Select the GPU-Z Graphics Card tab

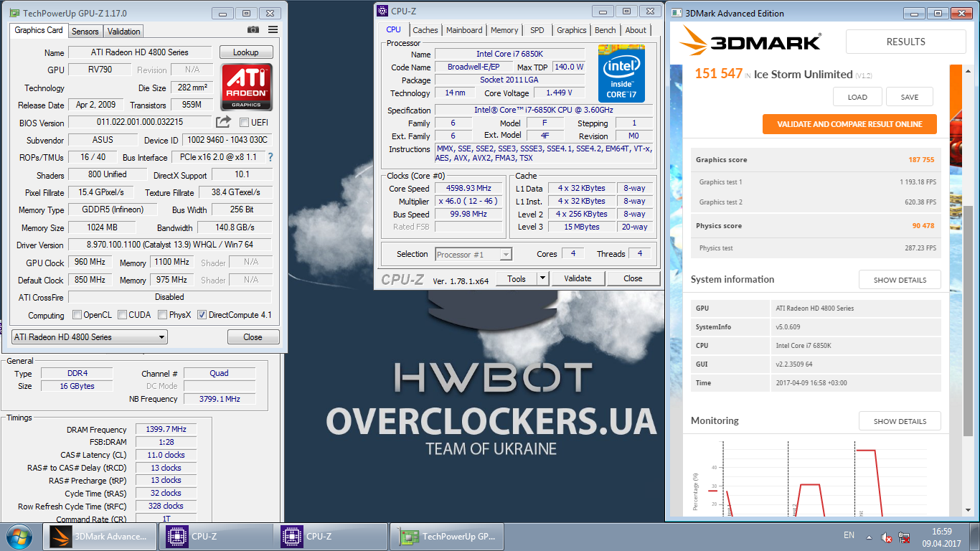[x=39, y=30]
